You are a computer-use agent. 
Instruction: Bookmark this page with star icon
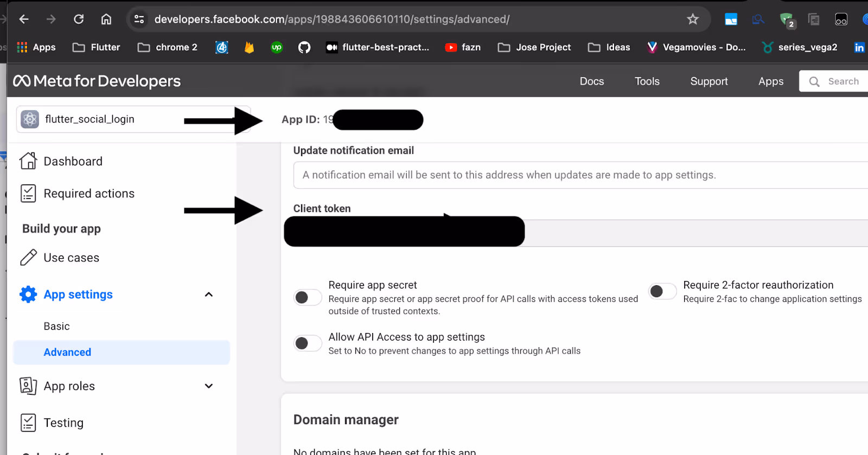click(x=693, y=20)
